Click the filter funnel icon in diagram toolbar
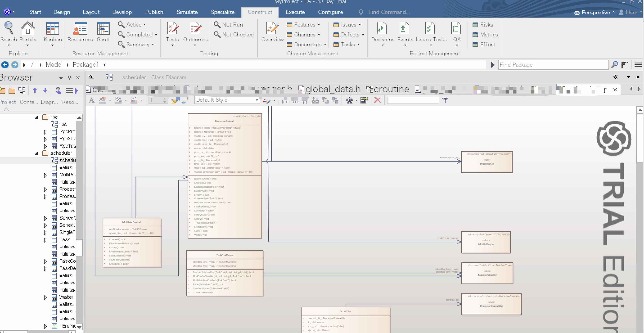The width and height of the screenshot is (644, 333). 445,100
